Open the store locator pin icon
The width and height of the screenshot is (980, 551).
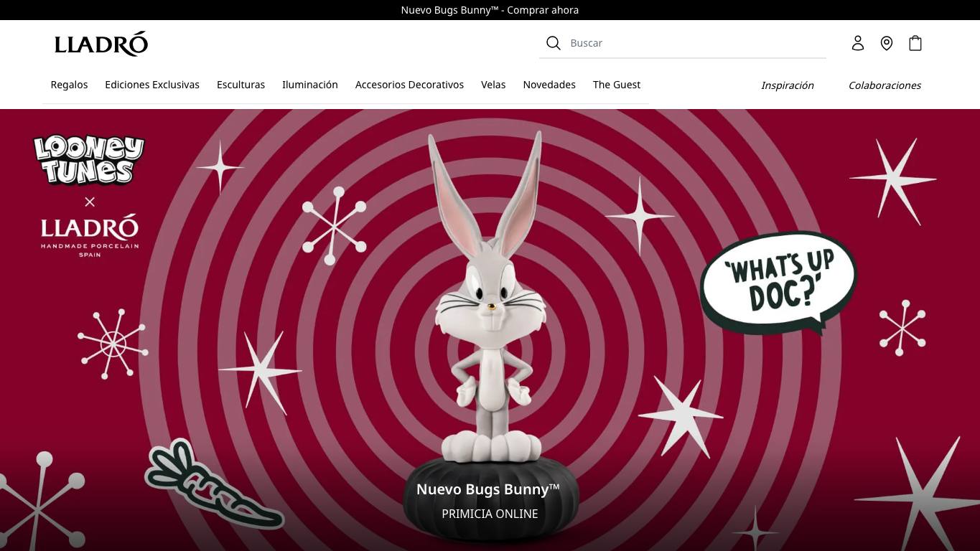coord(887,43)
